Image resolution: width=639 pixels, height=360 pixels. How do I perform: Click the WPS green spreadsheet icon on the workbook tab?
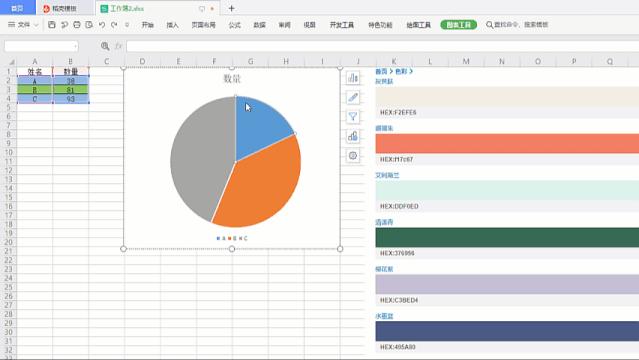click(x=104, y=9)
